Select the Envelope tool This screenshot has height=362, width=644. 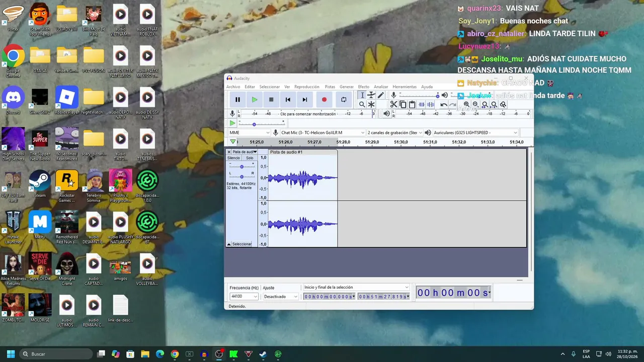click(x=371, y=95)
